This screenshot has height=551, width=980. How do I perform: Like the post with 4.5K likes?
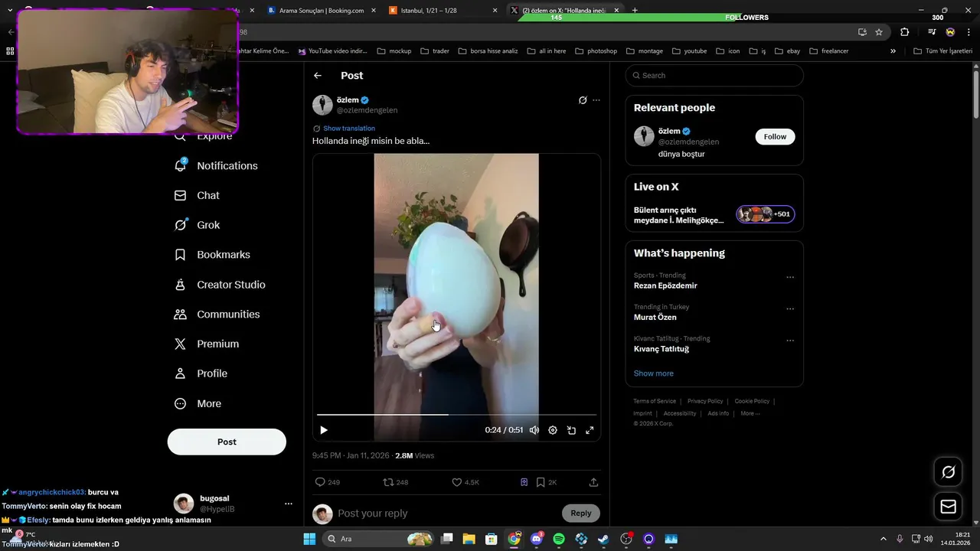pos(465,482)
